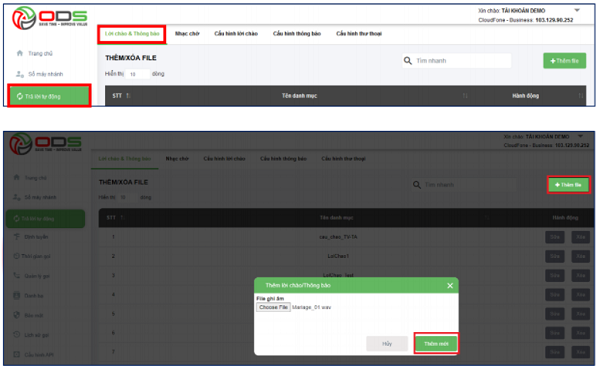The height and width of the screenshot is (369, 600).
Task: Select Lời chào & Thông báo tab, dimmed lower screenshot
Action: 125,158
